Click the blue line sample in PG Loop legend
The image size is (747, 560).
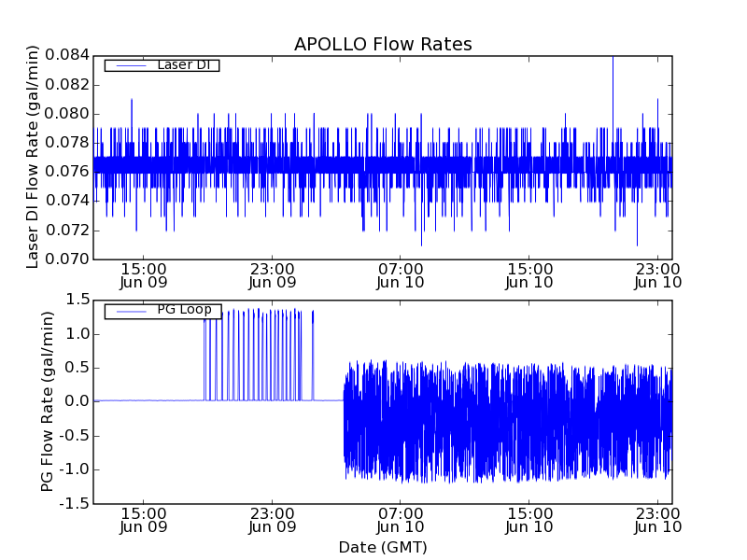129,311
